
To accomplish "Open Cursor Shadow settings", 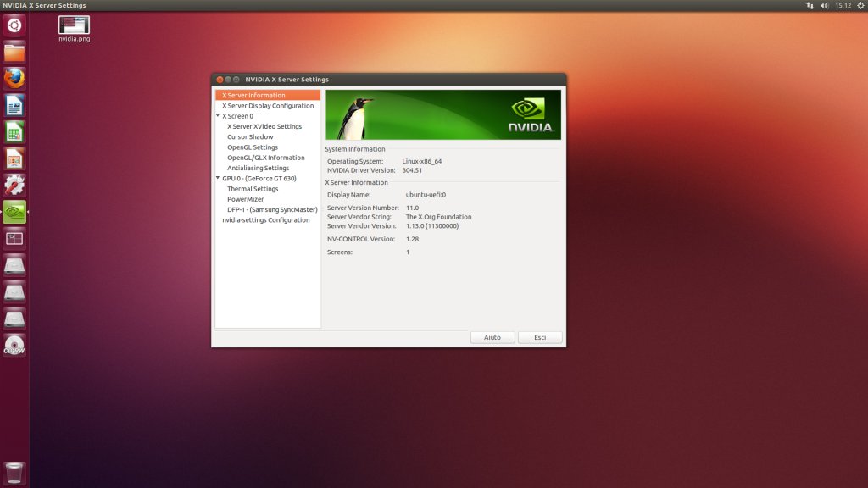I will click(250, 136).
